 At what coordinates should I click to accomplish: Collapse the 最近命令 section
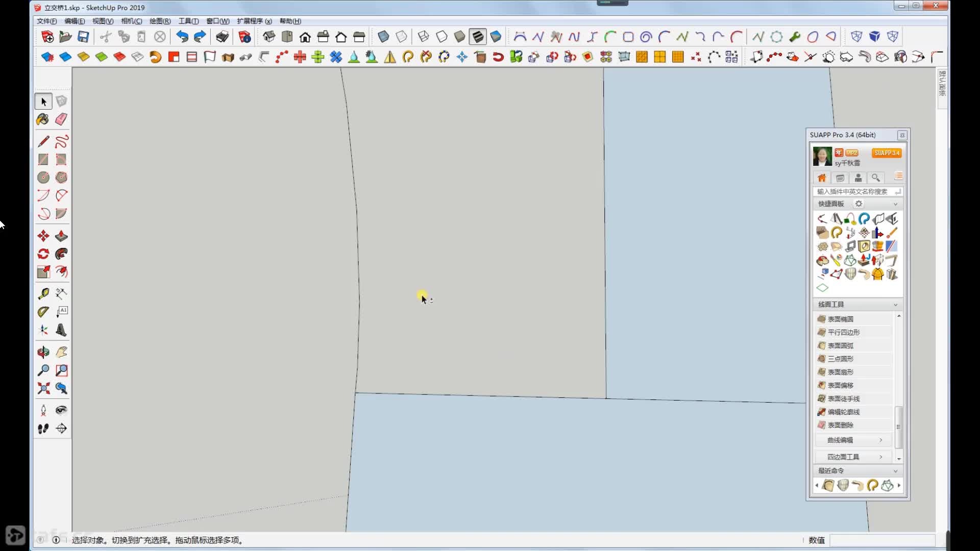coord(895,471)
